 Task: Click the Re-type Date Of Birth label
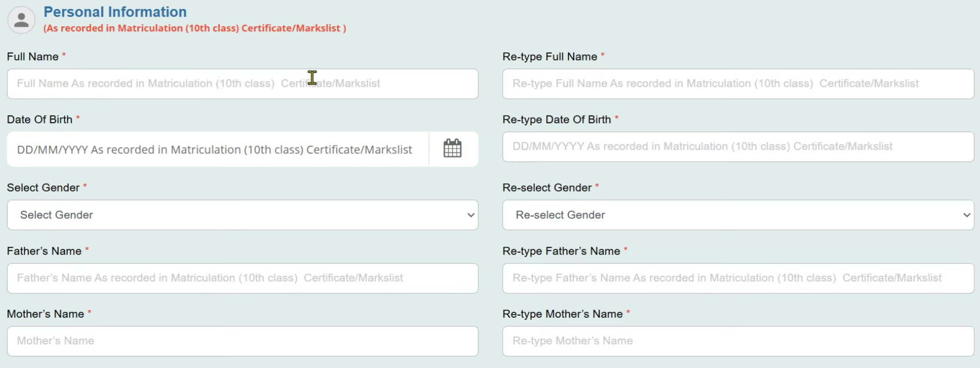(556, 119)
